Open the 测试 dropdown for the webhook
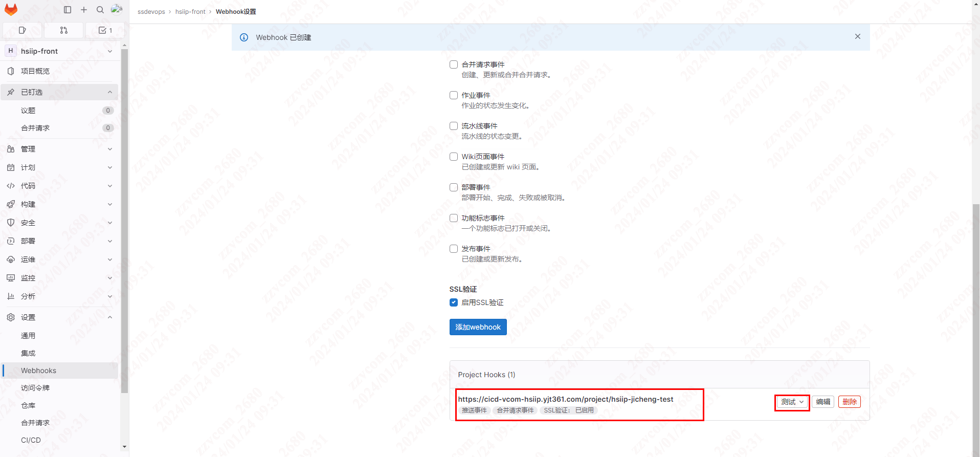 (792, 402)
